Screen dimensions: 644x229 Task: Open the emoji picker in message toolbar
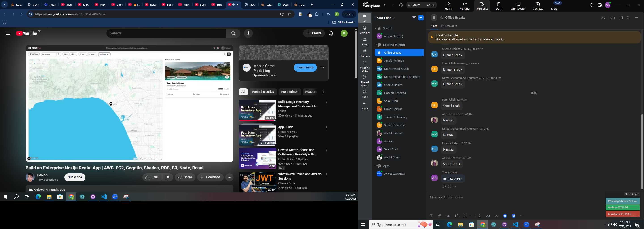point(440,216)
